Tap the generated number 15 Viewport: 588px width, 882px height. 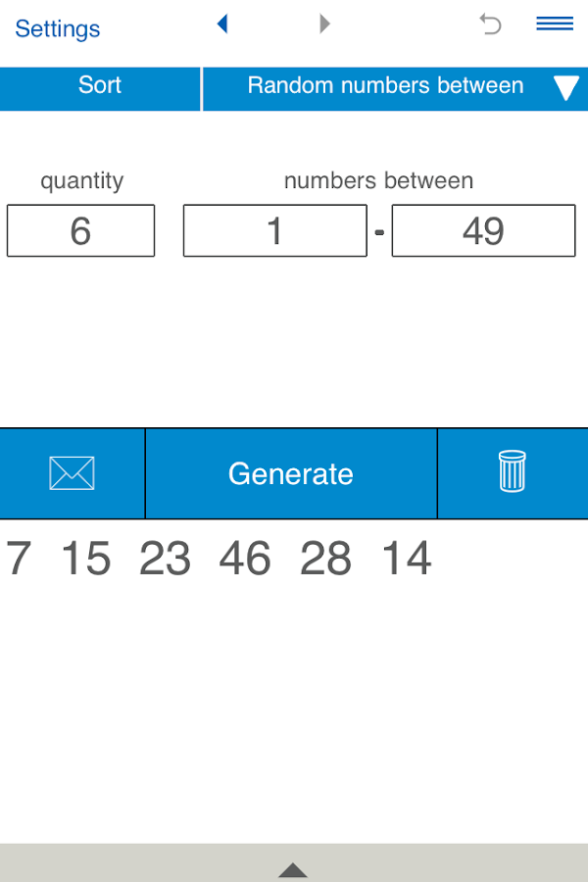(86, 559)
